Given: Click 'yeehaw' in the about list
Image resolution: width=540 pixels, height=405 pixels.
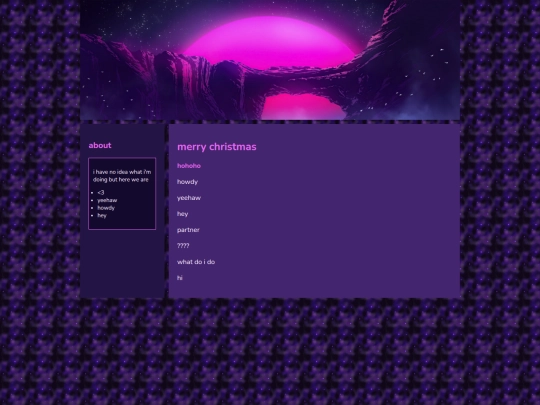Looking at the screenshot, I should pyautogui.click(x=107, y=200).
